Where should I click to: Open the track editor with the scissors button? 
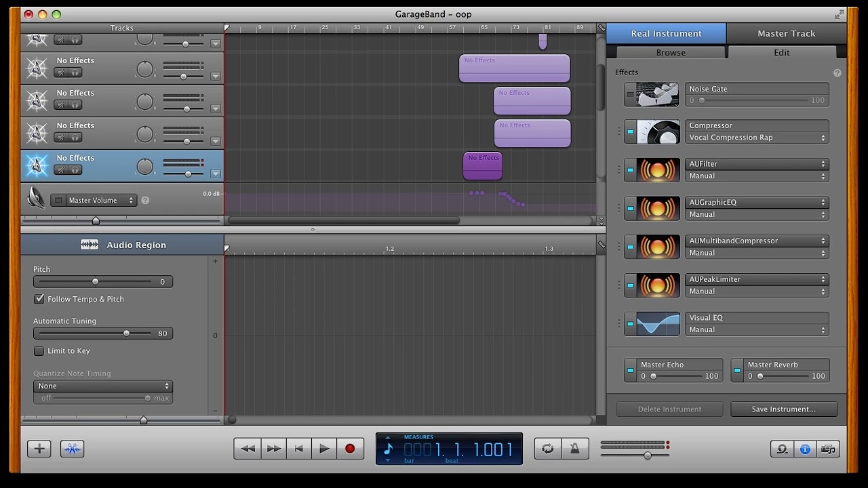[x=72, y=449]
